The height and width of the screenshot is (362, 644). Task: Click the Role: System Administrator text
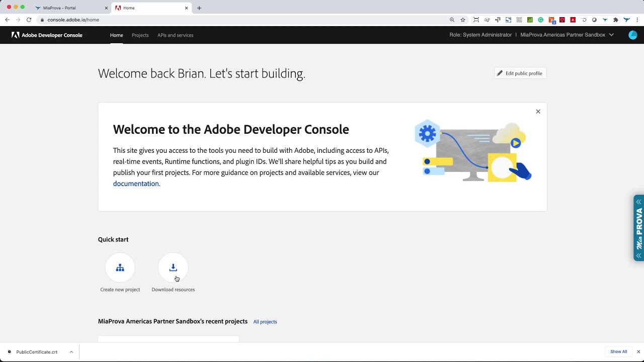[480, 35]
